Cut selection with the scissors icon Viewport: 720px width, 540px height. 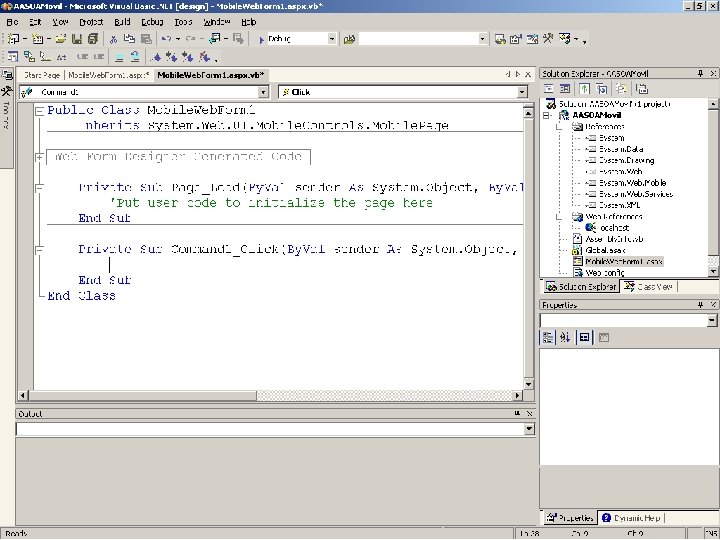113,39
